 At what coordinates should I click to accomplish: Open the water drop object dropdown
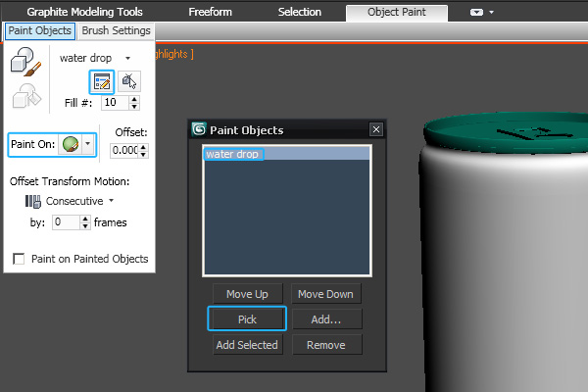(127, 58)
